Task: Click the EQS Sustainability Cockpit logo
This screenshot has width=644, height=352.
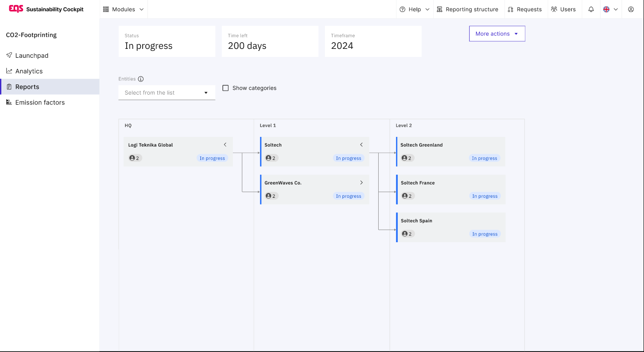Action: (46, 9)
